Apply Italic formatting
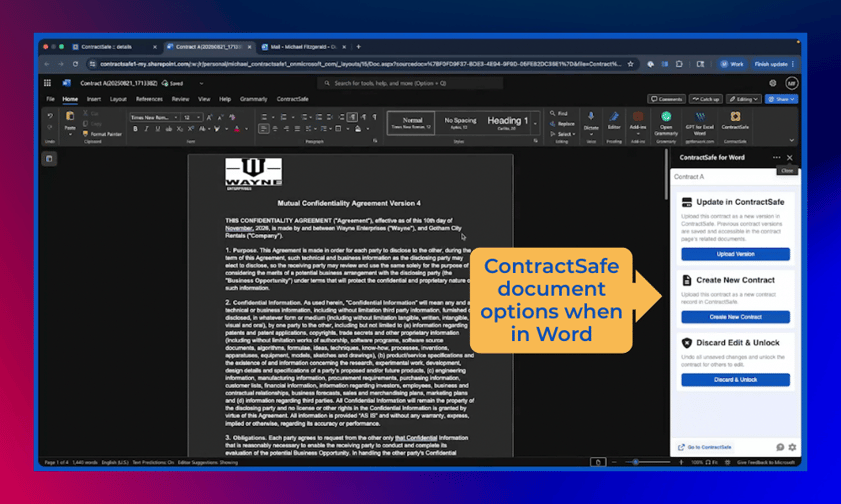 (x=146, y=129)
